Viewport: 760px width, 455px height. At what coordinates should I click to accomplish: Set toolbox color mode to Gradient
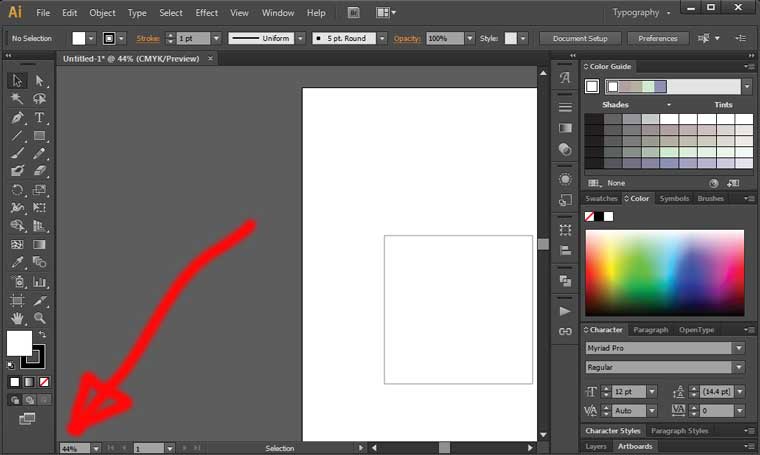[29, 382]
